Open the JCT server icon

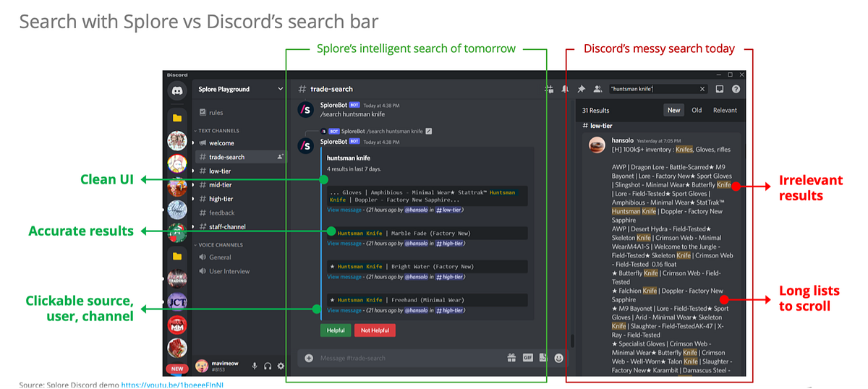(x=177, y=301)
